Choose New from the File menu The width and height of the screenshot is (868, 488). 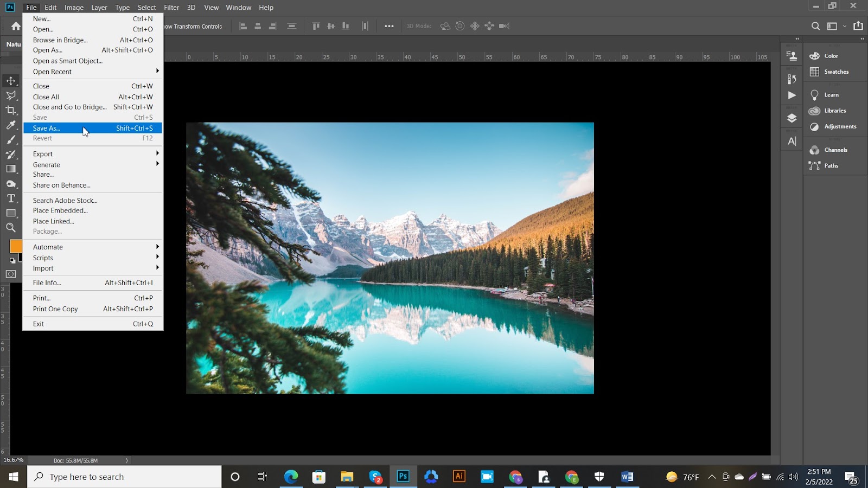(x=93, y=19)
